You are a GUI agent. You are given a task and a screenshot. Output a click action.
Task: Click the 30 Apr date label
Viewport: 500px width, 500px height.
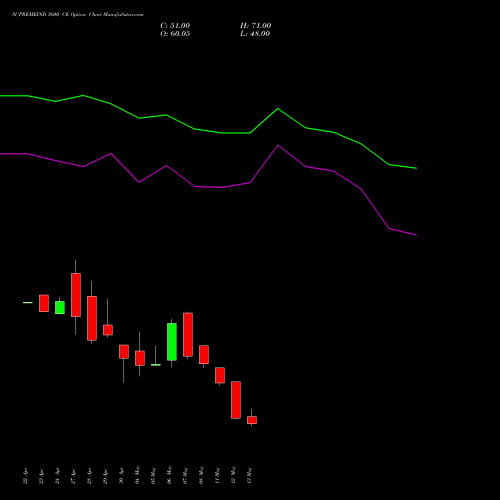click(122, 476)
